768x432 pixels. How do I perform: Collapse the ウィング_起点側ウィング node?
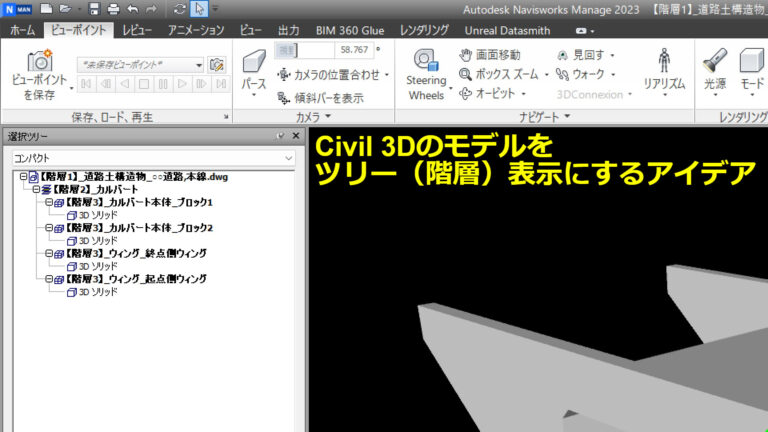click(x=49, y=279)
